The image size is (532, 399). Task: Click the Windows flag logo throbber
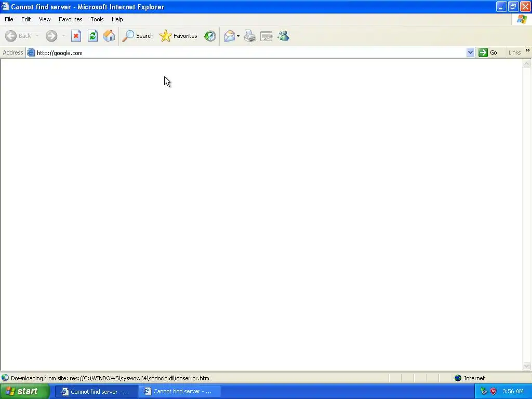click(522, 19)
